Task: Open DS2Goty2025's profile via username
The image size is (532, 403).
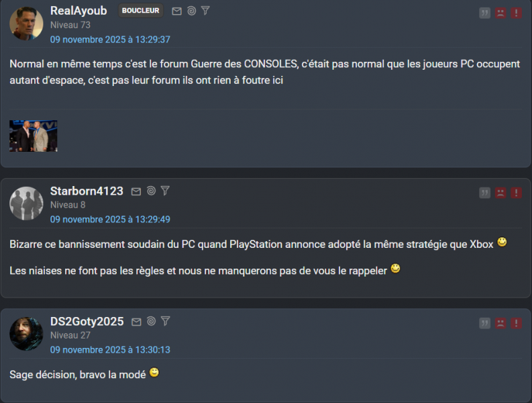Action: (x=87, y=321)
